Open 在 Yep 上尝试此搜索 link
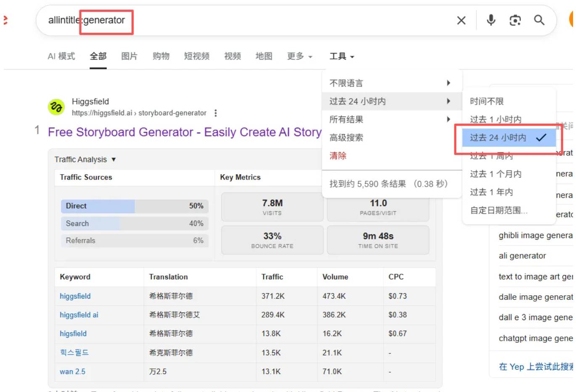The image size is (576, 392). [x=536, y=367]
